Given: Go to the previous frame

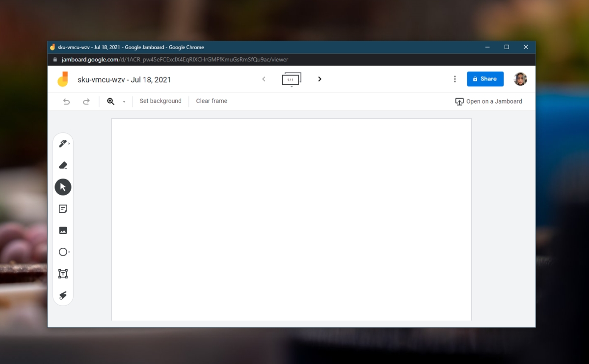Looking at the screenshot, I should point(264,79).
